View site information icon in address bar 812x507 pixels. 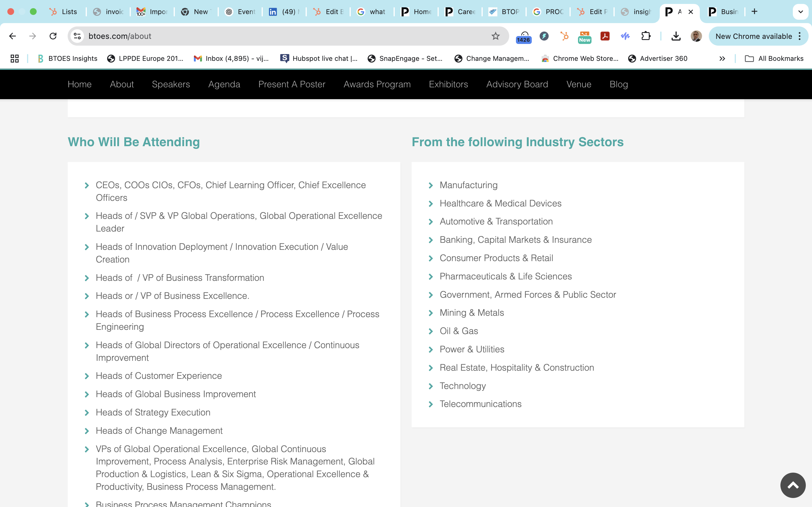[77, 36]
